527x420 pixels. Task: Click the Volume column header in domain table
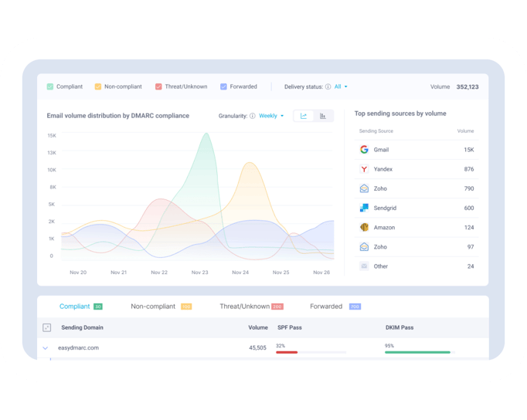coord(258,327)
